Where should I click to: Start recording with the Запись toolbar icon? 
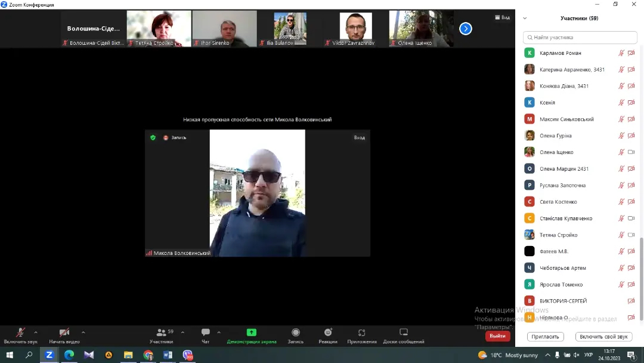[296, 333]
